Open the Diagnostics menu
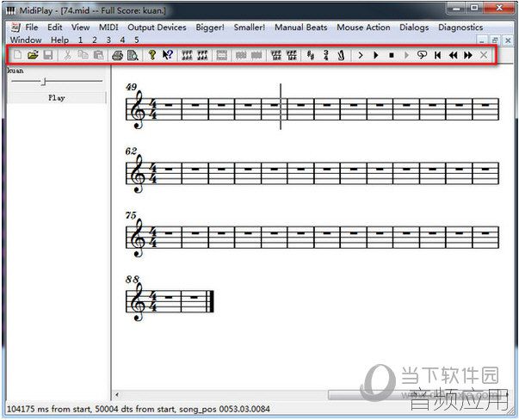Screen dimensions: 519x420 point(460,28)
